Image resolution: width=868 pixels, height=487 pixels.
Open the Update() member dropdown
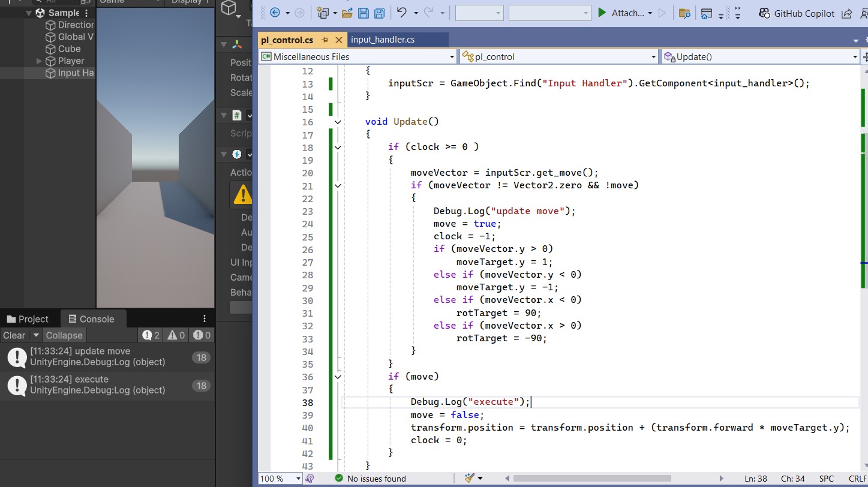tap(855, 57)
